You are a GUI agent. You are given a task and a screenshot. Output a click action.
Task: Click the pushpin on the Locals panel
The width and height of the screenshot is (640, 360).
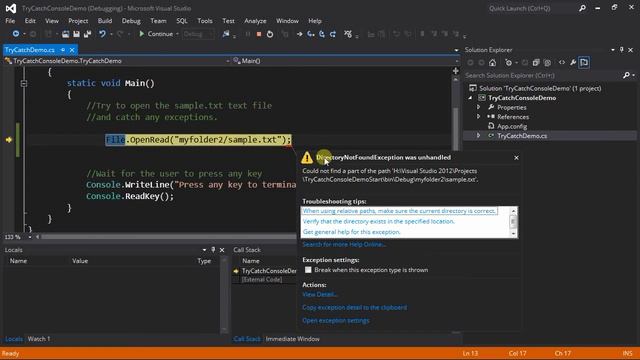pyautogui.click(x=213, y=250)
